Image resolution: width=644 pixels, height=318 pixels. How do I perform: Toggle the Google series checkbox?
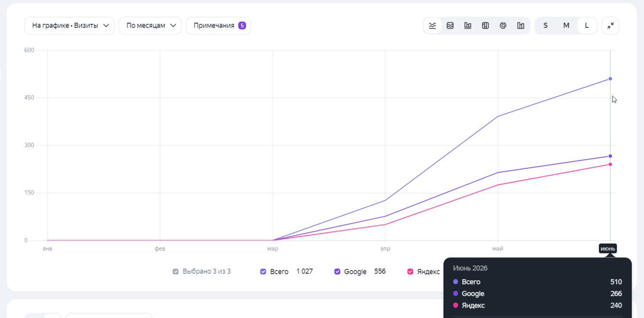coord(337,271)
